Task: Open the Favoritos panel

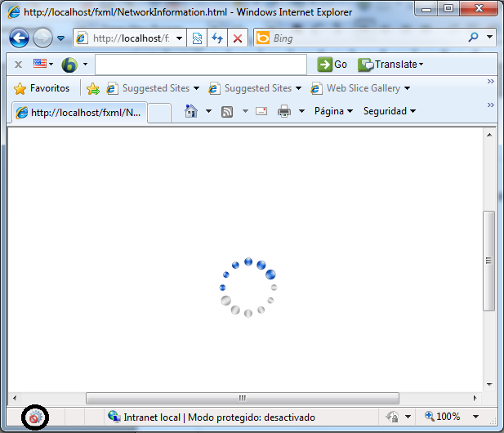Action: click(42, 88)
